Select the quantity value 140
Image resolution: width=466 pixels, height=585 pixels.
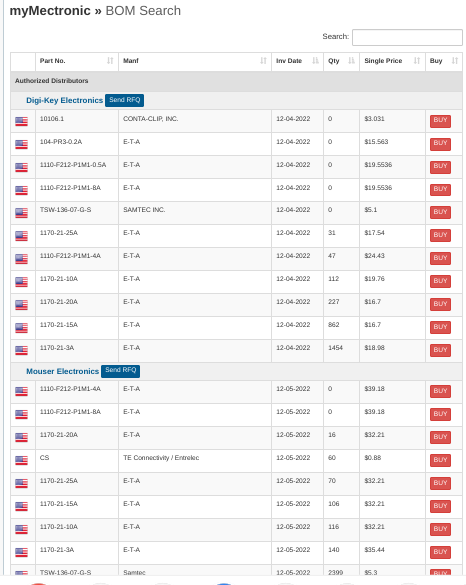pos(334,550)
